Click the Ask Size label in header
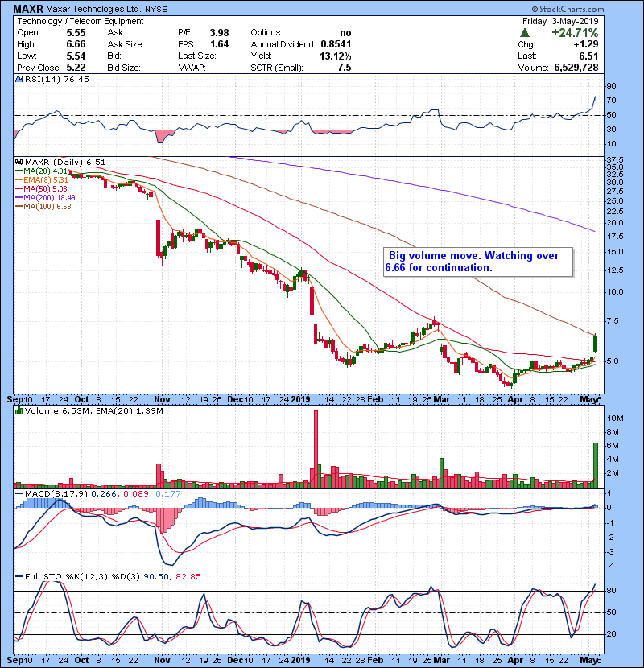This screenshot has width=644, height=668. click(126, 44)
